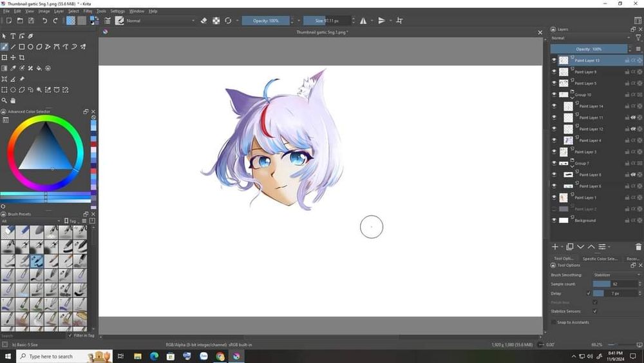This screenshot has height=363, width=644.
Task: Close the Thumbnail gartic document tab
Action: [540, 32]
